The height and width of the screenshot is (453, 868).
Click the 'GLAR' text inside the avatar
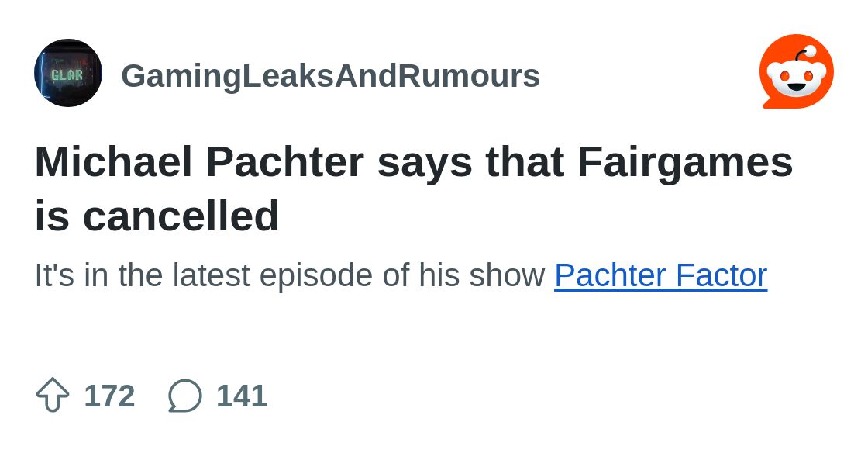click(x=67, y=75)
